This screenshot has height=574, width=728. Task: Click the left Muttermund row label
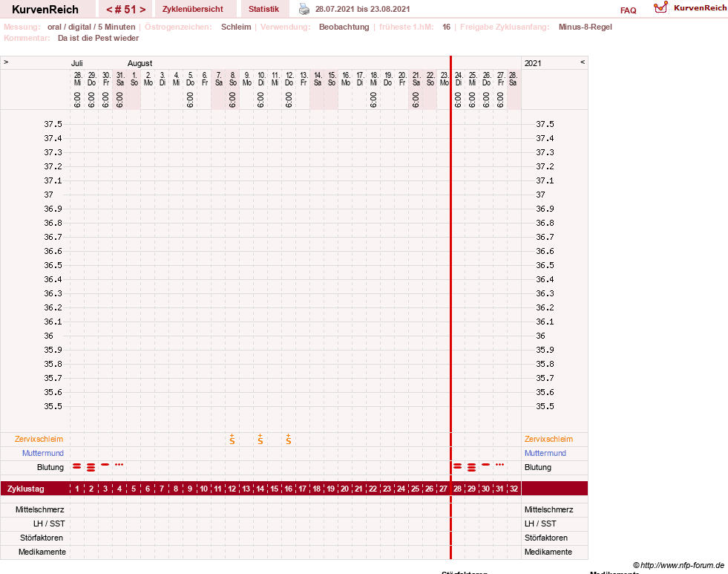[x=43, y=453]
